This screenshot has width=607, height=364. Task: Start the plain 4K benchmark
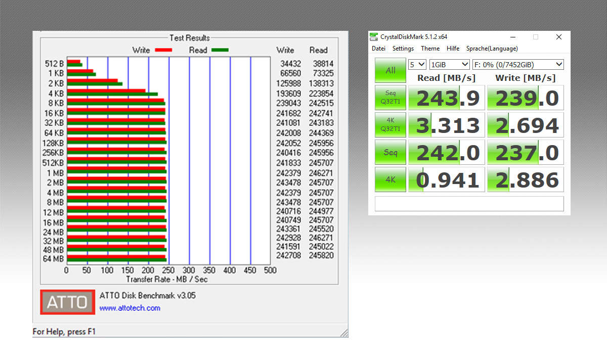(391, 179)
